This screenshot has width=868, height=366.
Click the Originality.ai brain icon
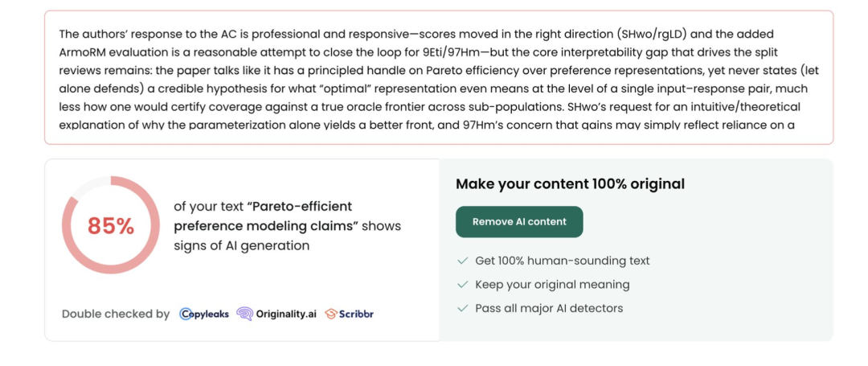pos(244,314)
